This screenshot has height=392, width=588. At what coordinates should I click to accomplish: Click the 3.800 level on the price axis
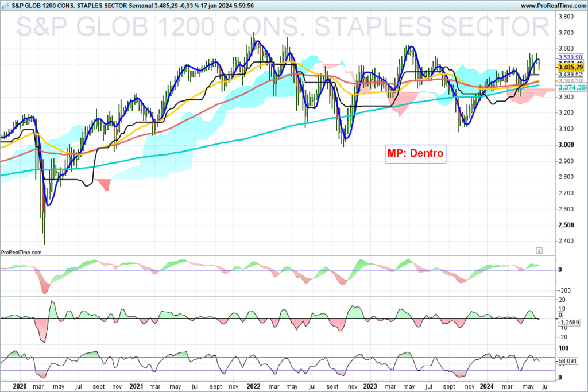(x=566, y=17)
